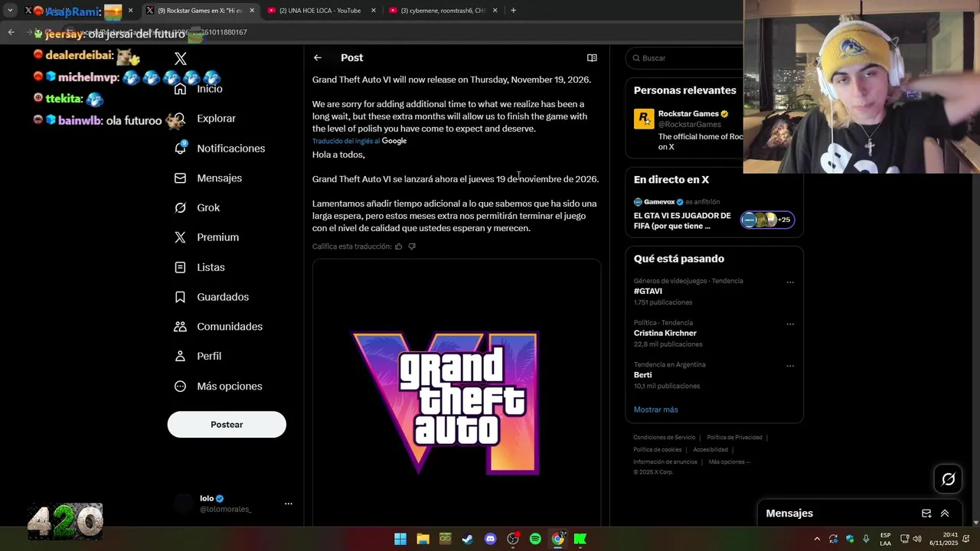
Task: Open Kick app from the taskbar
Action: click(580, 540)
